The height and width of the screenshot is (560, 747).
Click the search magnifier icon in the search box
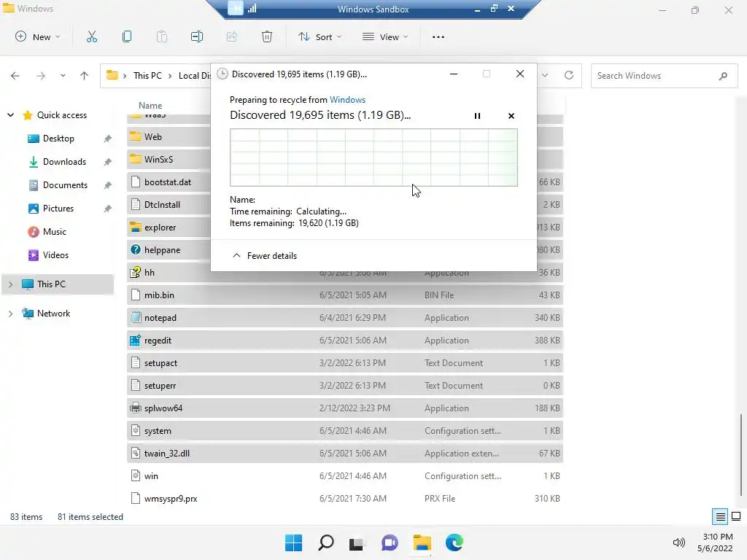pyautogui.click(x=723, y=76)
